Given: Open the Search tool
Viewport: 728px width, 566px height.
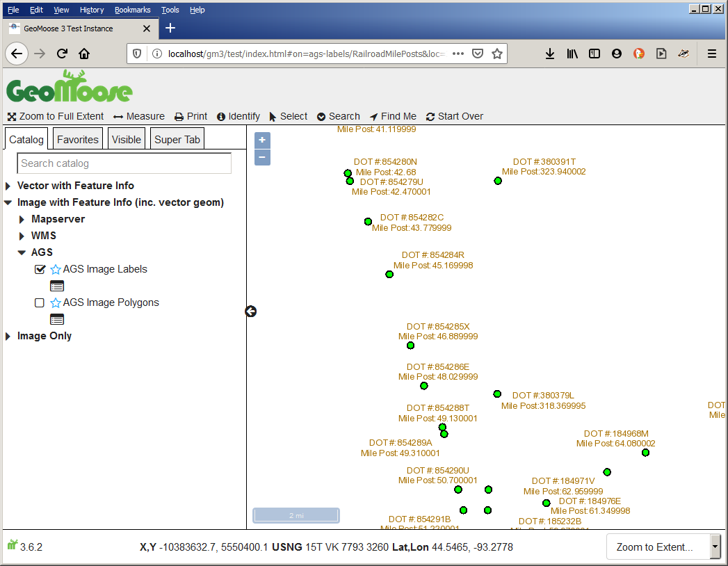Looking at the screenshot, I should click(x=339, y=116).
